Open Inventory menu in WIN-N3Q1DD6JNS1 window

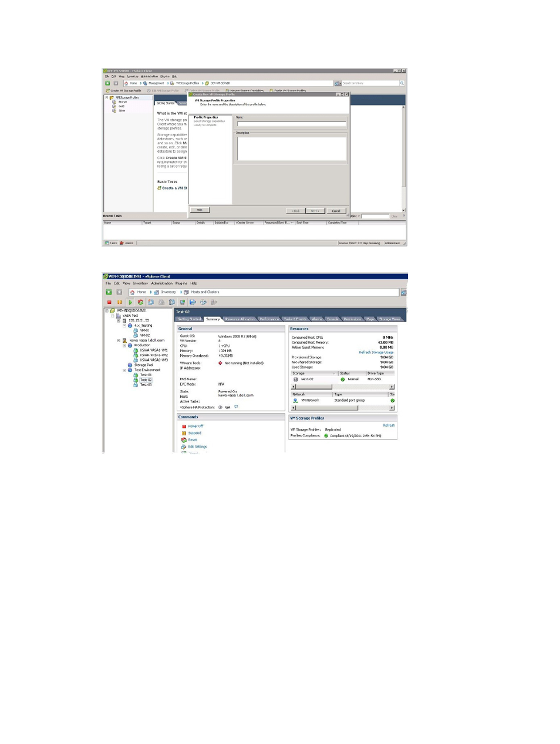140,283
